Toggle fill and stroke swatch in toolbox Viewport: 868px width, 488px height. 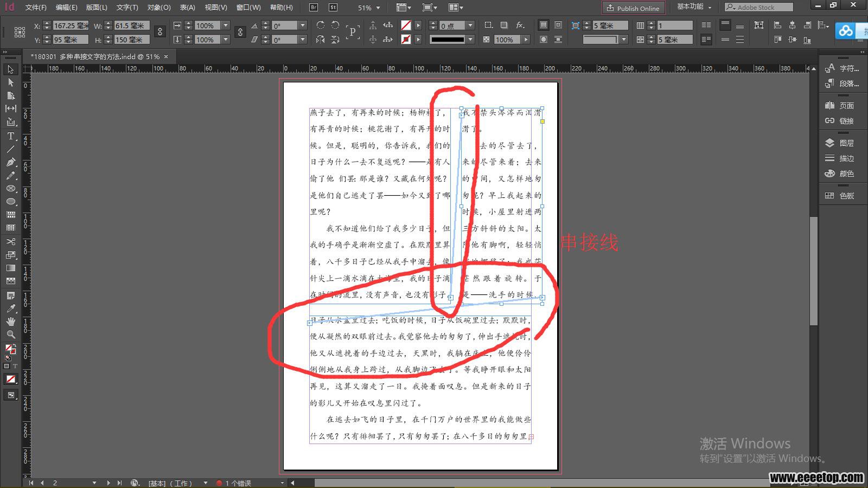coord(10,349)
